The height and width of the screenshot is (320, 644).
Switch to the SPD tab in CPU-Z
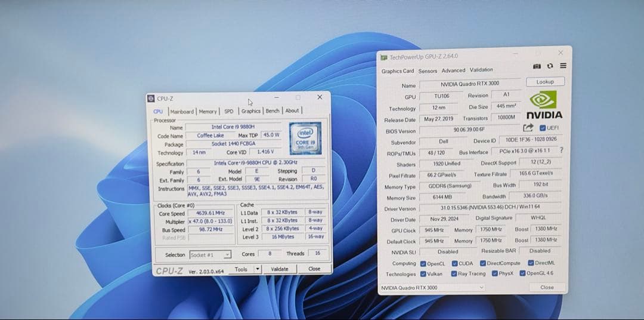[x=229, y=111]
